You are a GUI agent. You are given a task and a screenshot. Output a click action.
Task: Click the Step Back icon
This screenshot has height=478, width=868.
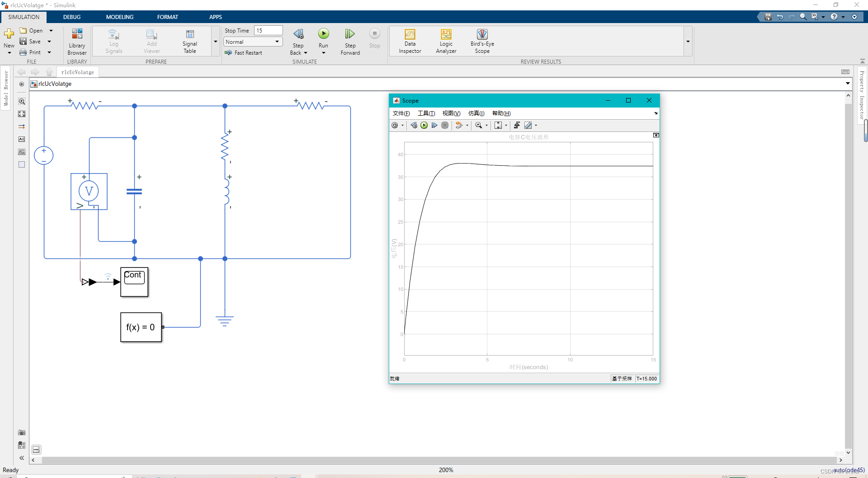click(x=298, y=34)
